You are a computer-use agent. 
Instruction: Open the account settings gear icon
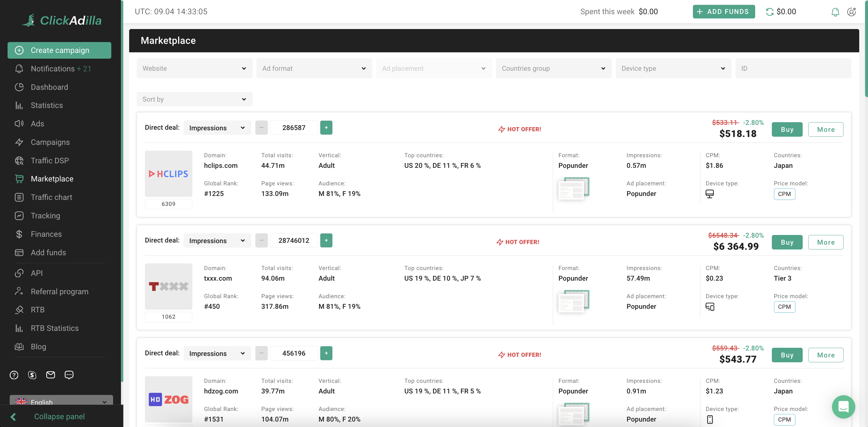pos(851,11)
